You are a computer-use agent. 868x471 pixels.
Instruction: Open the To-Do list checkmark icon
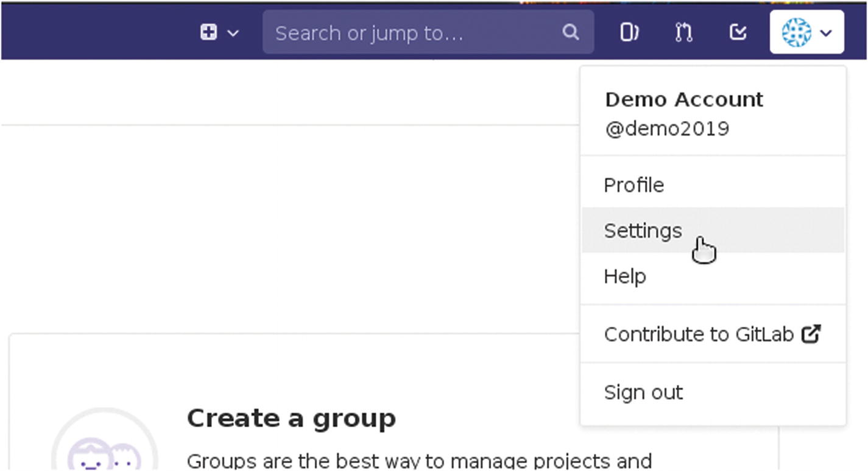click(738, 32)
